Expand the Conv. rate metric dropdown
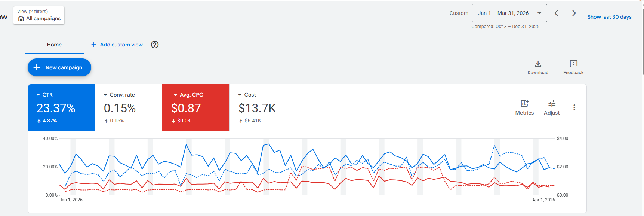644x216 pixels. pyautogui.click(x=105, y=95)
